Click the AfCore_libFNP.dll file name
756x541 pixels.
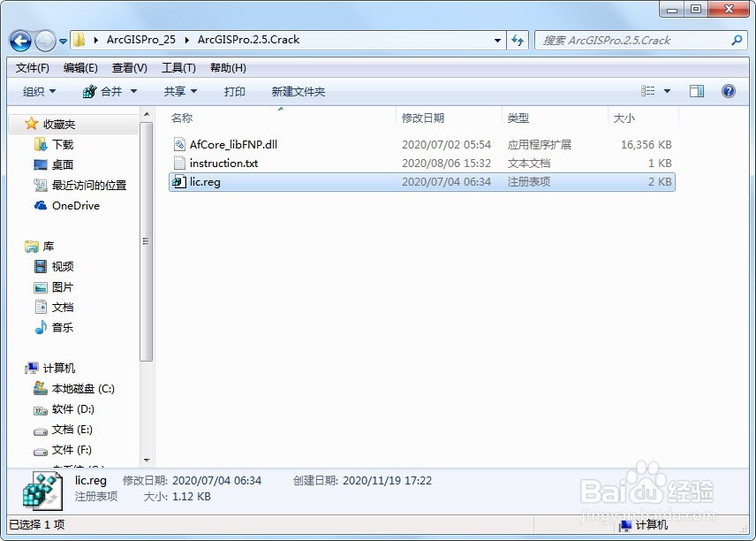(x=233, y=144)
